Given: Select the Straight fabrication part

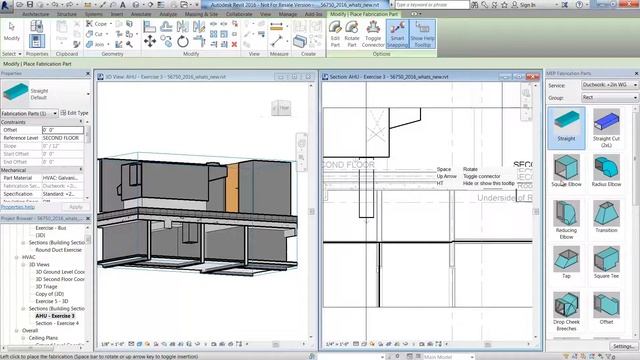Looking at the screenshot, I should click(566, 127).
